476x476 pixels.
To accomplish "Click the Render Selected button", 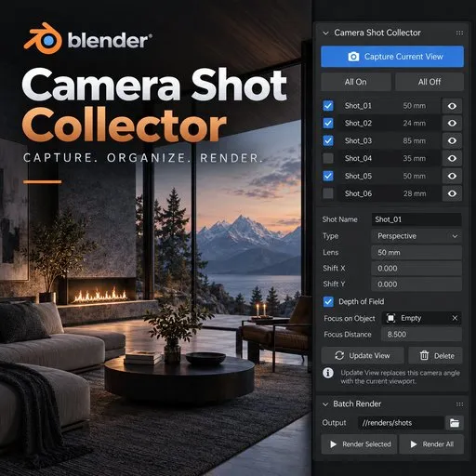I will tap(359, 444).
